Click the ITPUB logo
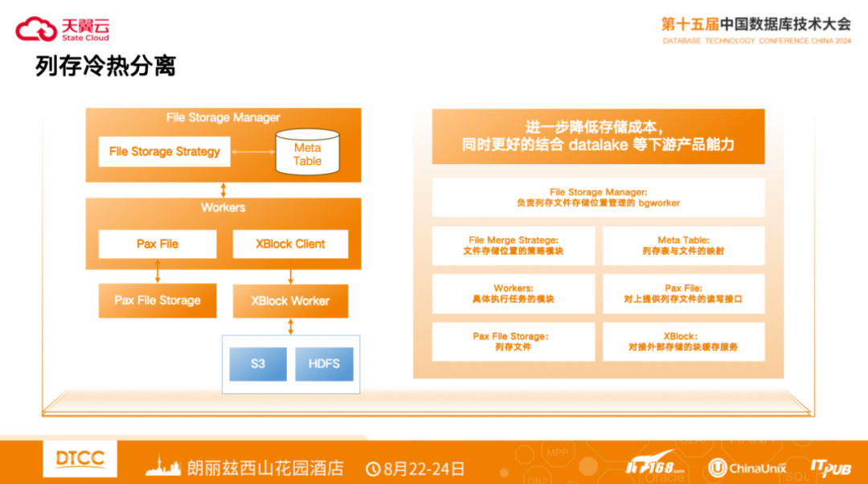Screen dimensions: 868x484 click(831, 469)
